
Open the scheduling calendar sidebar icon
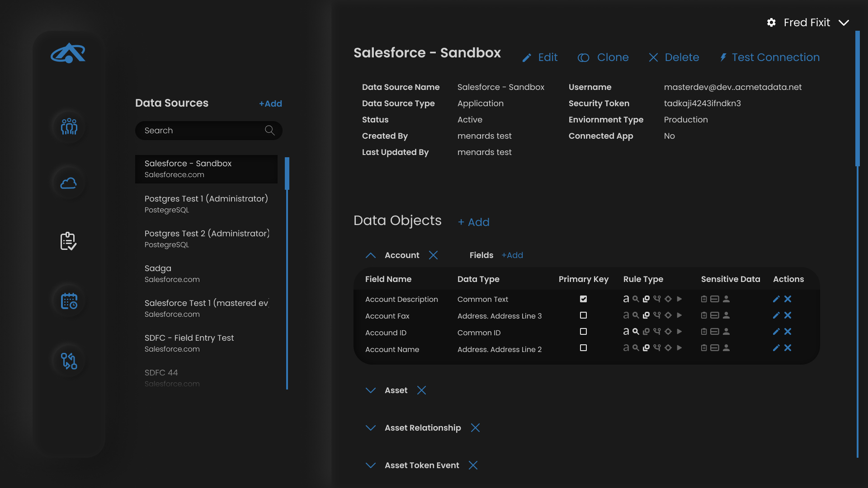pos(68,300)
